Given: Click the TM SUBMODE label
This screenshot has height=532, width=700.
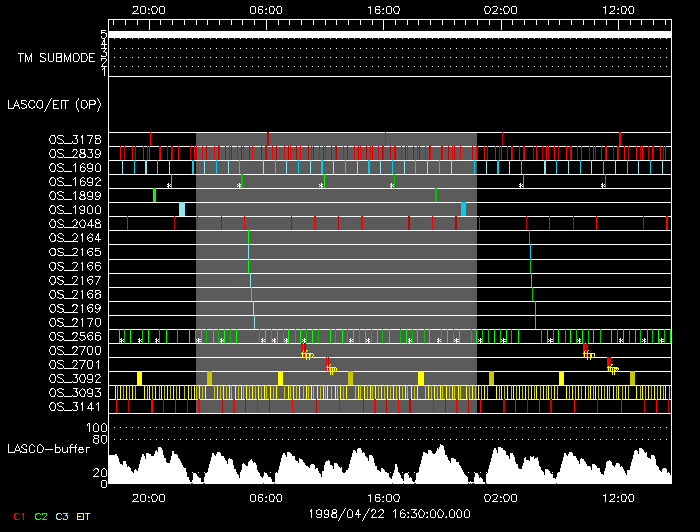Looking at the screenshot, I should 57,58.
